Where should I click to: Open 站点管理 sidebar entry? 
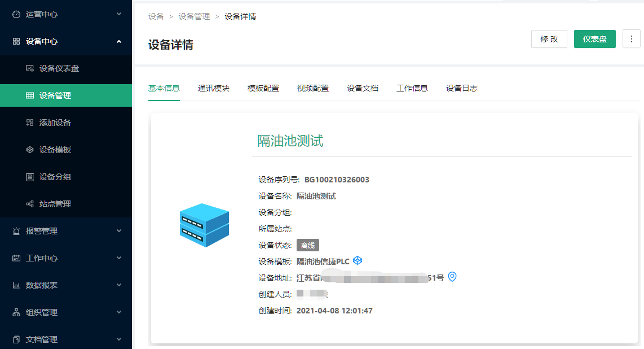click(55, 204)
